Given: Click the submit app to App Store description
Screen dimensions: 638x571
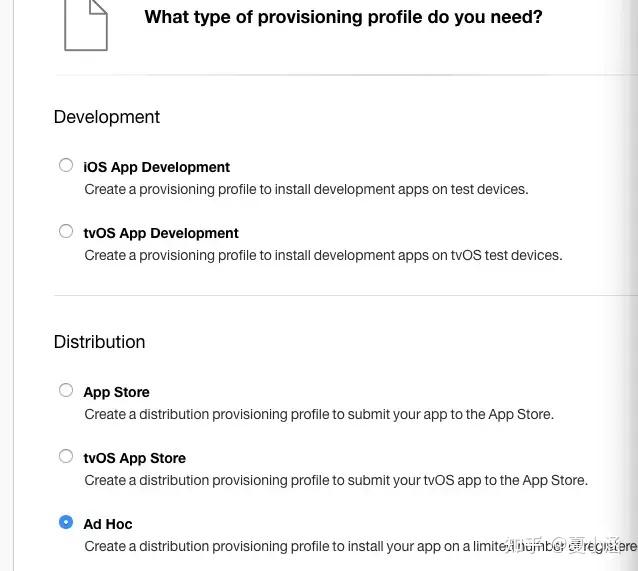Looking at the screenshot, I should [x=318, y=414].
